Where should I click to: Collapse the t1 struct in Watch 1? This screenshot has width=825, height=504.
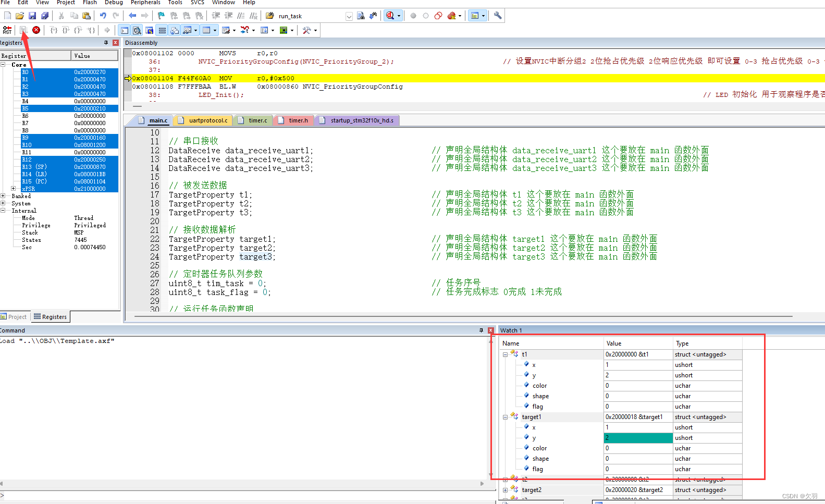click(505, 354)
